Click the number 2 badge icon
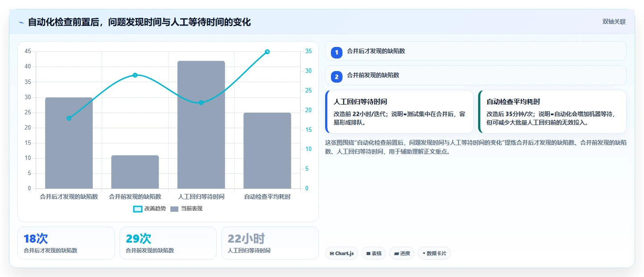The width and height of the screenshot is (644, 277). (337, 77)
